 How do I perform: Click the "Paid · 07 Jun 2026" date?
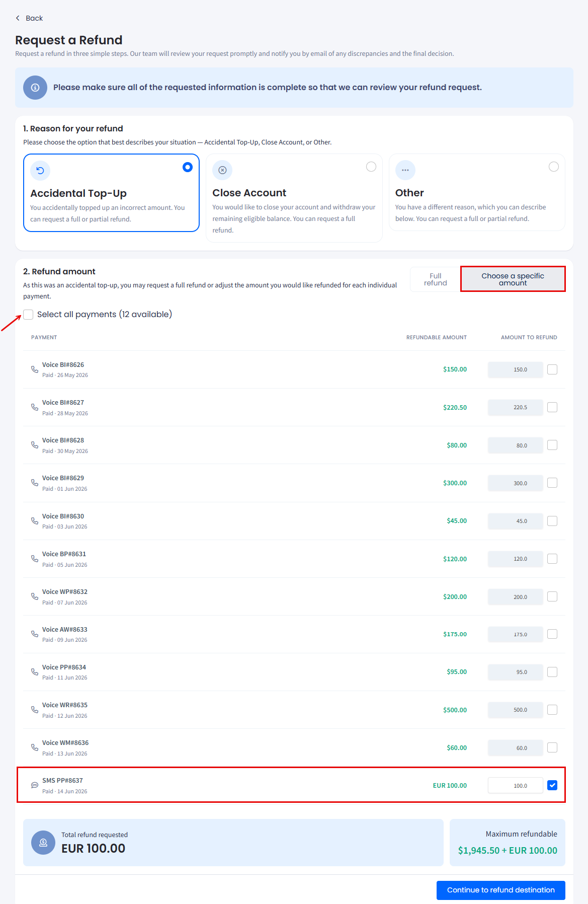pos(64,602)
